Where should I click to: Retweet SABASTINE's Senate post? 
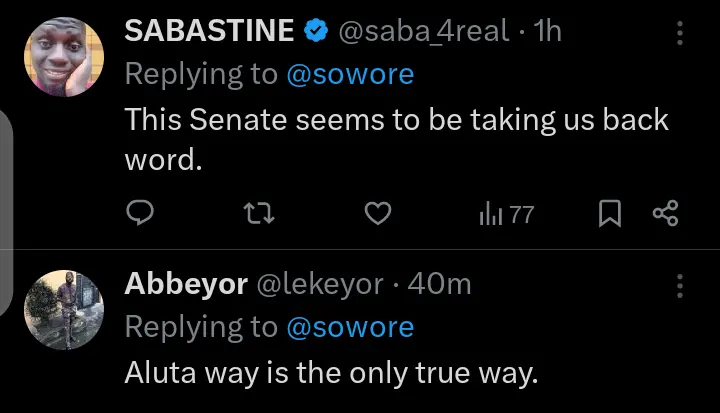click(x=260, y=213)
